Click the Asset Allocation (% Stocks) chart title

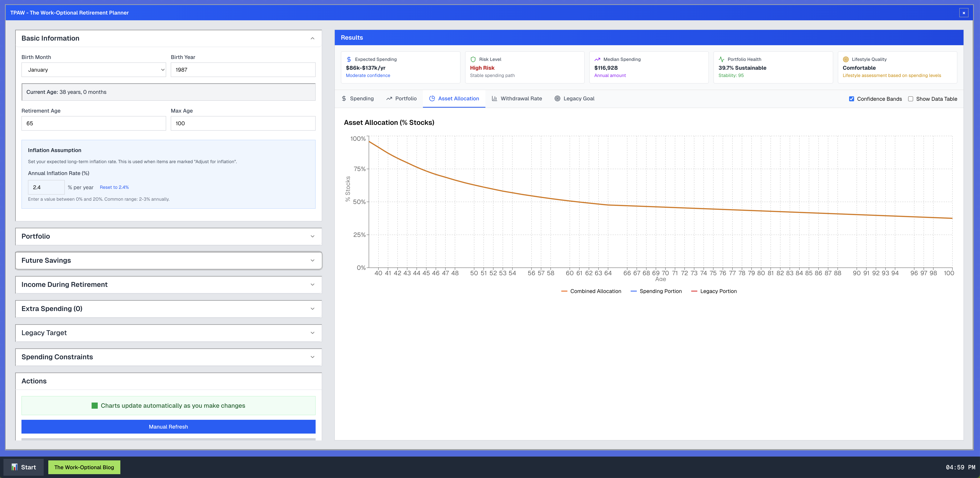click(389, 123)
